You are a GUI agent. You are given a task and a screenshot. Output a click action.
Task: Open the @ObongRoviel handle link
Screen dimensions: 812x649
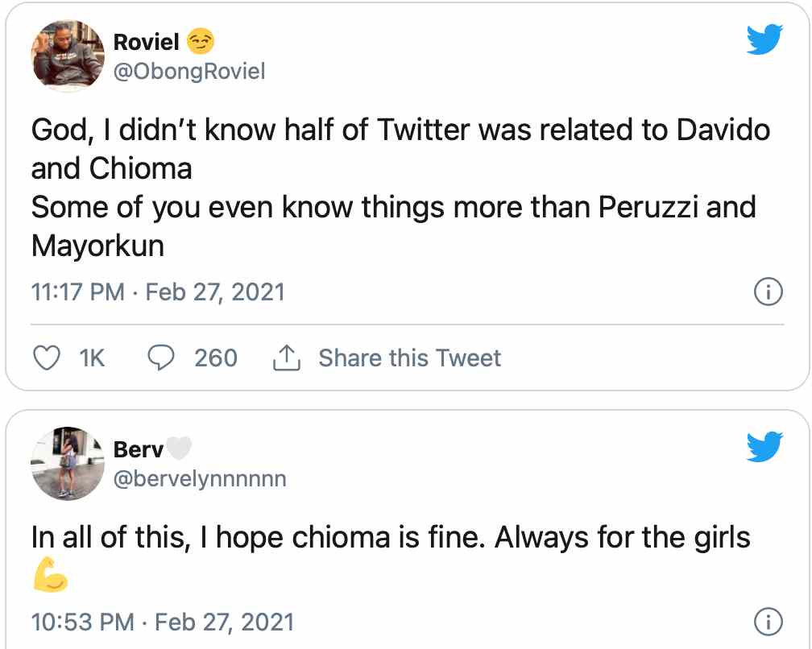click(x=189, y=72)
